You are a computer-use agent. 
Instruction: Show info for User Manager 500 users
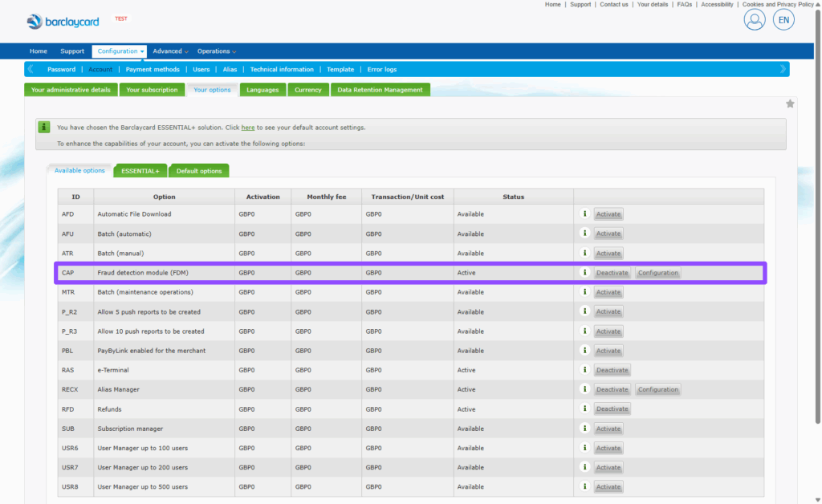584,486
